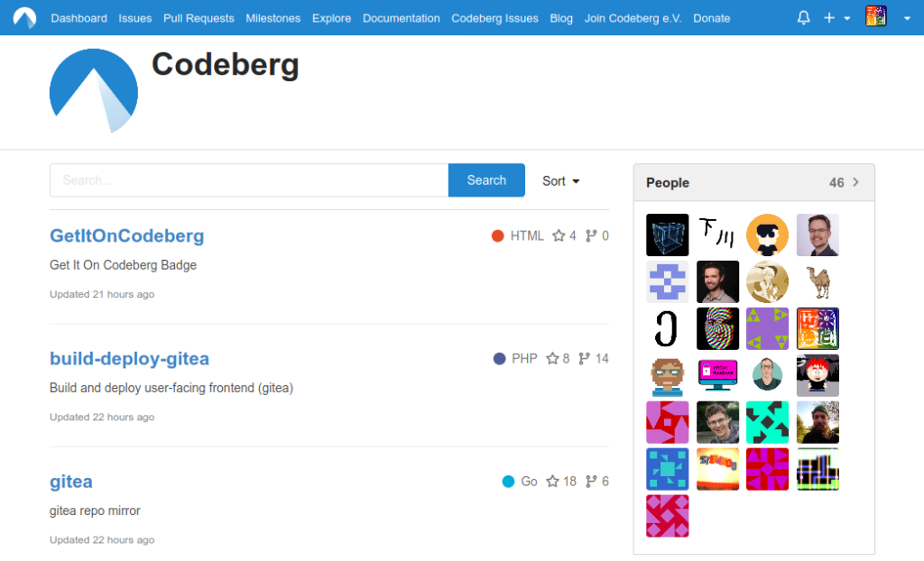Open the avatar dropdown at the far right
This screenshot has width=924, height=561.
pos(906,17)
